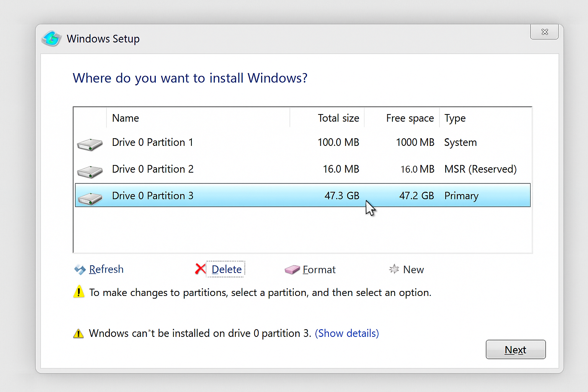
Task: Click the 47.2 GB free space cell
Action: 416,196
